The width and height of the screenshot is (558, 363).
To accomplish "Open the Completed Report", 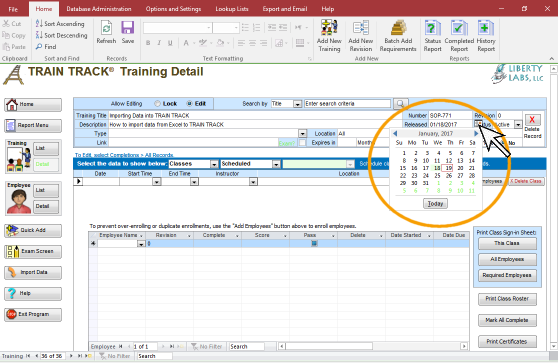I will click(459, 36).
